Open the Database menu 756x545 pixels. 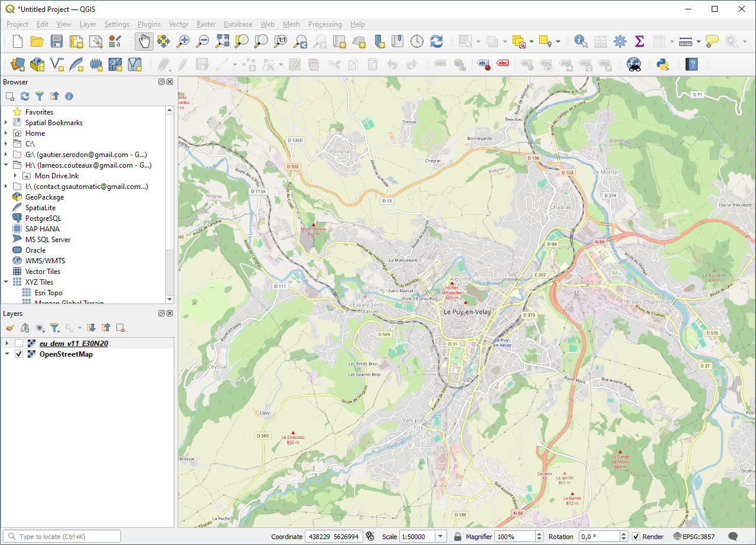pyautogui.click(x=238, y=24)
